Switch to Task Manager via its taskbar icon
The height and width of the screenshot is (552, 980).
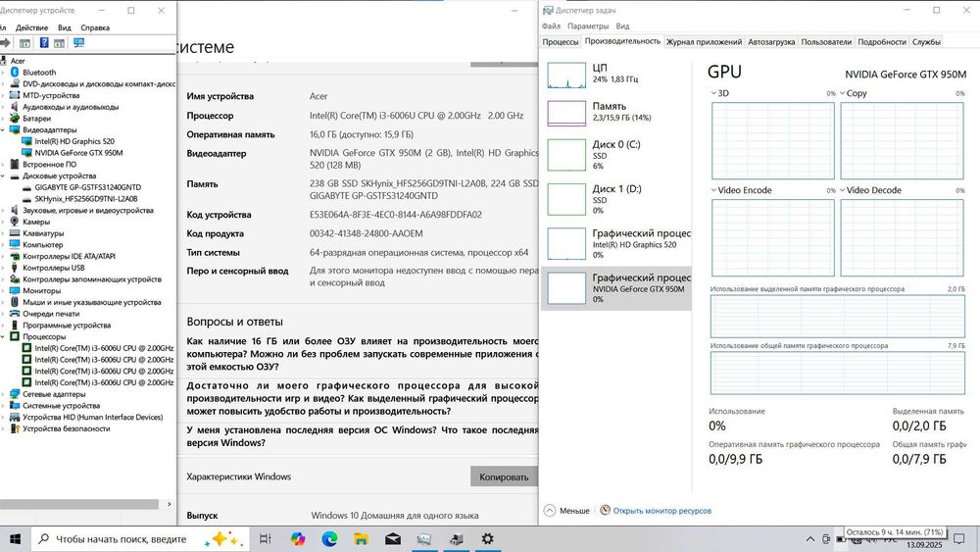[424, 539]
